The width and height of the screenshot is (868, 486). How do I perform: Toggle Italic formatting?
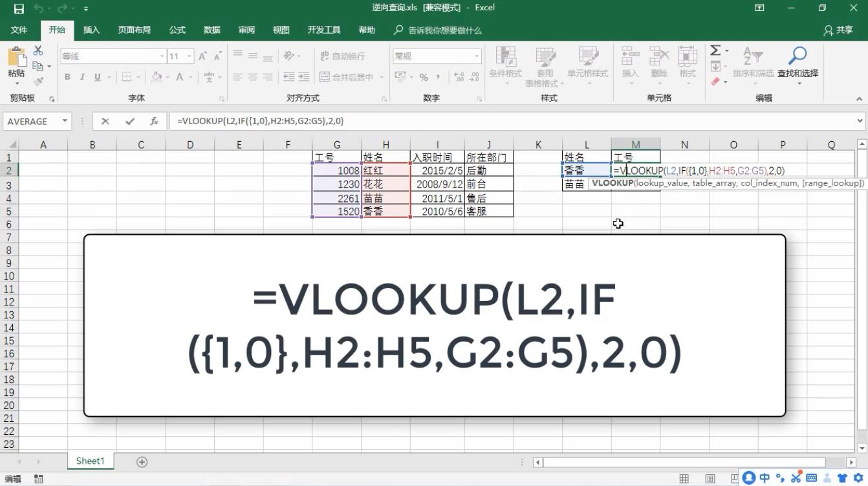pos(82,77)
